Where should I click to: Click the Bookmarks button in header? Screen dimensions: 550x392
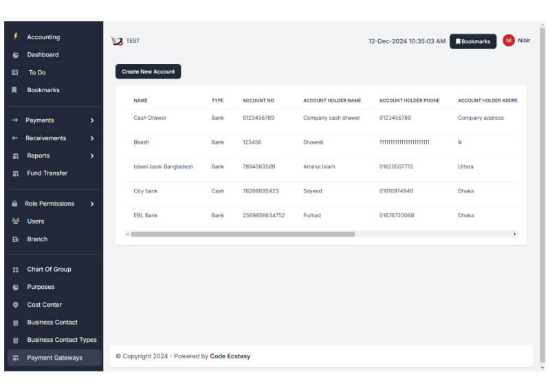point(473,41)
